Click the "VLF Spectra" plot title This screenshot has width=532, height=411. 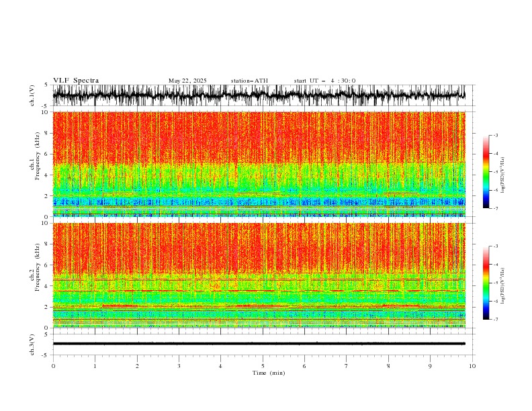76,81
